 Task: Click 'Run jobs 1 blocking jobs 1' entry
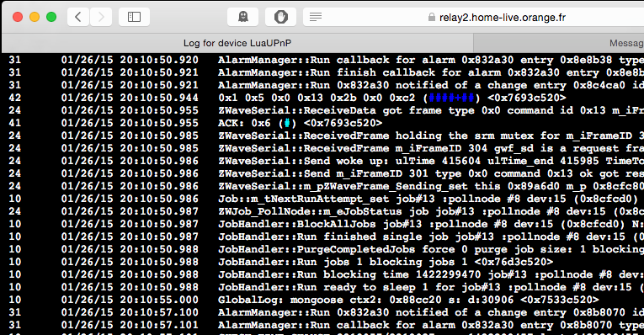[x=386, y=262]
